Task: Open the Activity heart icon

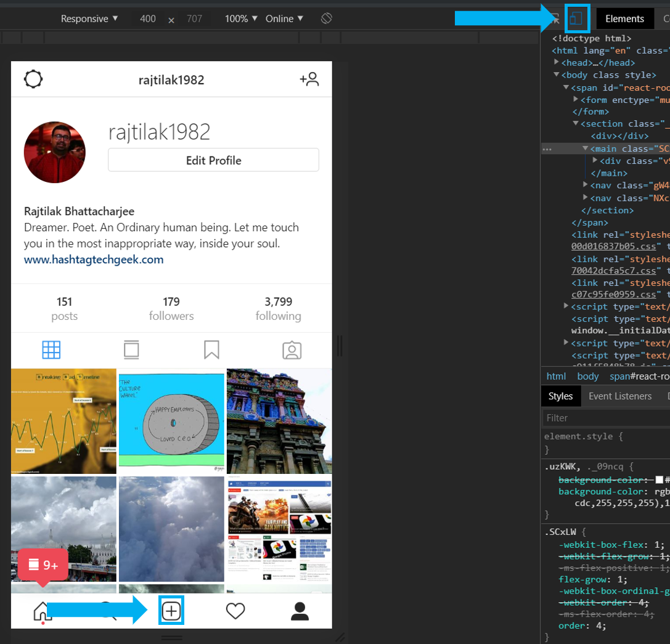Action: click(x=235, y=610)
